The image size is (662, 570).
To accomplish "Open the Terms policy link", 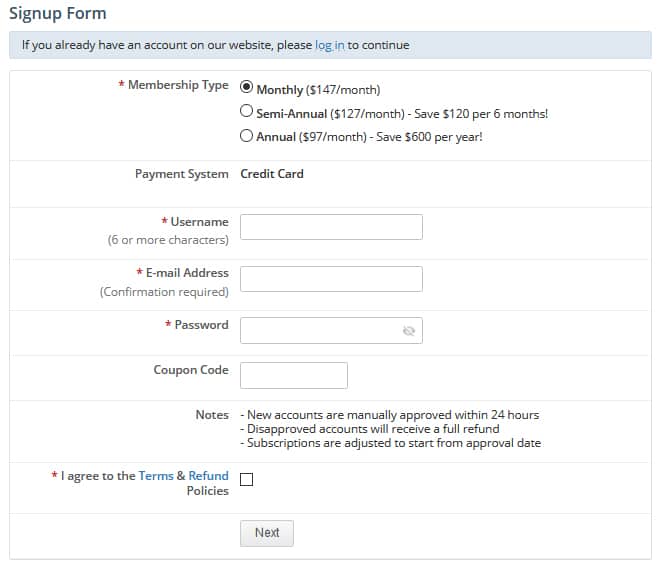I will [156, 476].
